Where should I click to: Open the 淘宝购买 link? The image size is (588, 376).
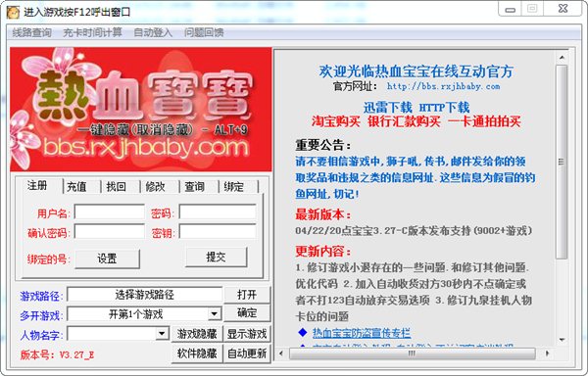pos(335,121)
